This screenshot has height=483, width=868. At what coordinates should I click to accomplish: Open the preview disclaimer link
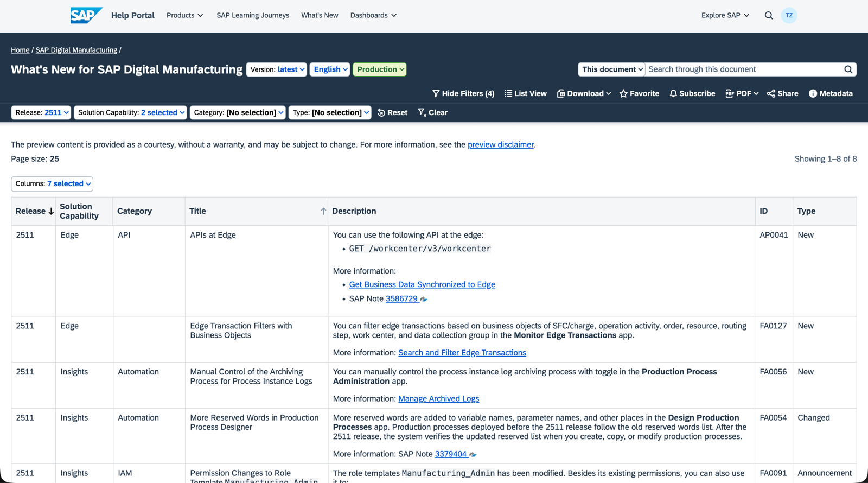501,144
